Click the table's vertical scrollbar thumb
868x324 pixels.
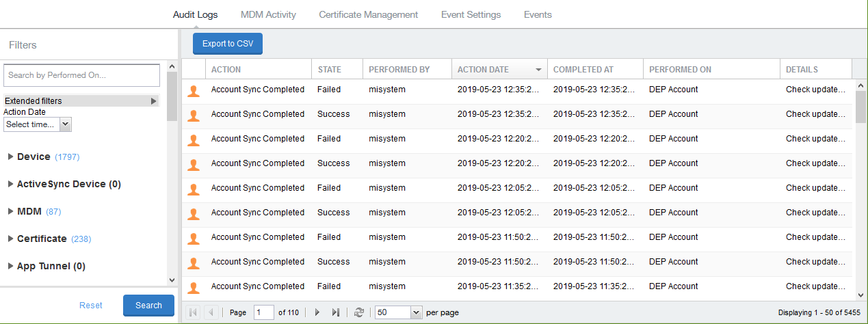(x=860, y=106)
